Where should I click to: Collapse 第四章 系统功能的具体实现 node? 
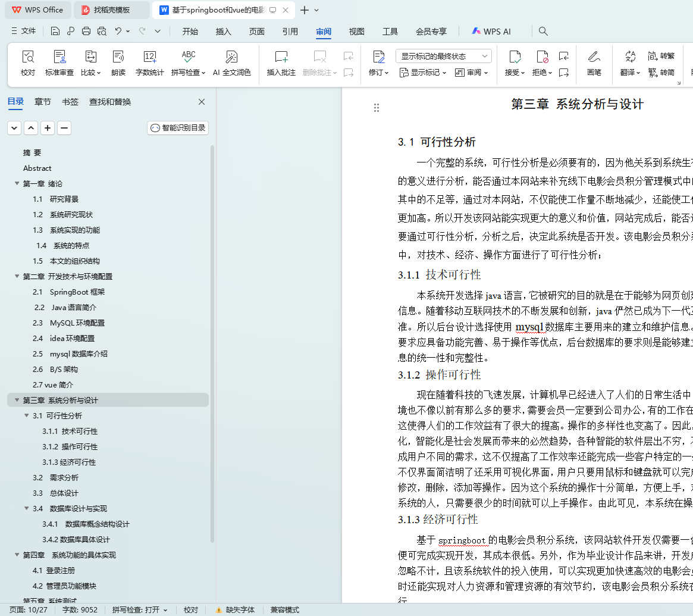(x=17, y=555)
